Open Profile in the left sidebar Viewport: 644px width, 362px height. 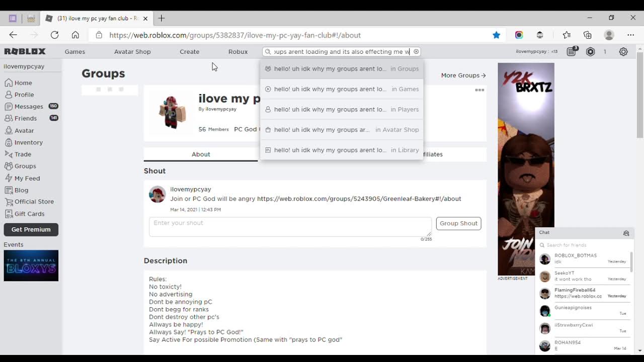point(20,95)
